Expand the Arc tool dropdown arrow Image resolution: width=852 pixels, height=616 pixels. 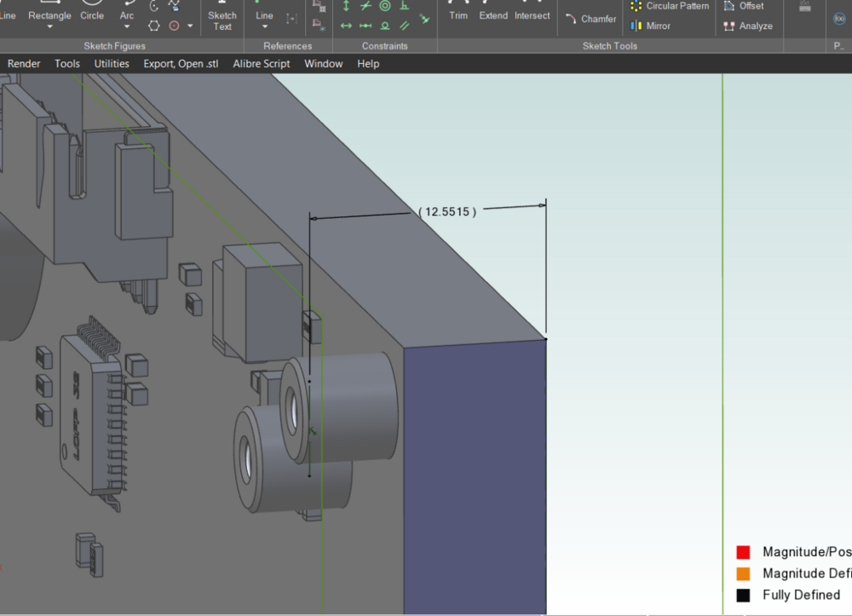(127, 26)
